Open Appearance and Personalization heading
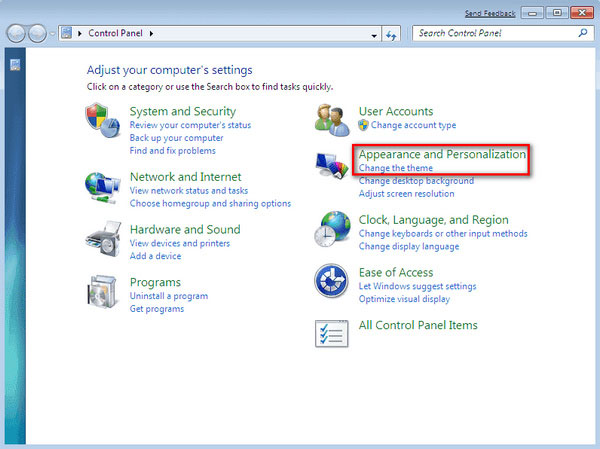This screenshot has height=449, width=600. click(442, 154)
